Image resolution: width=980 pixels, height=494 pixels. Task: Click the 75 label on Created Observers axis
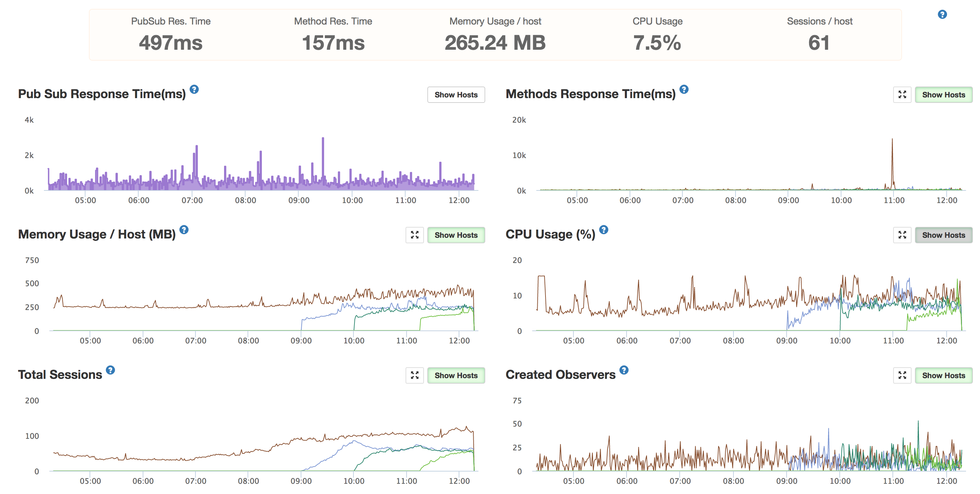pyautogui.click(x=517, y=400)
